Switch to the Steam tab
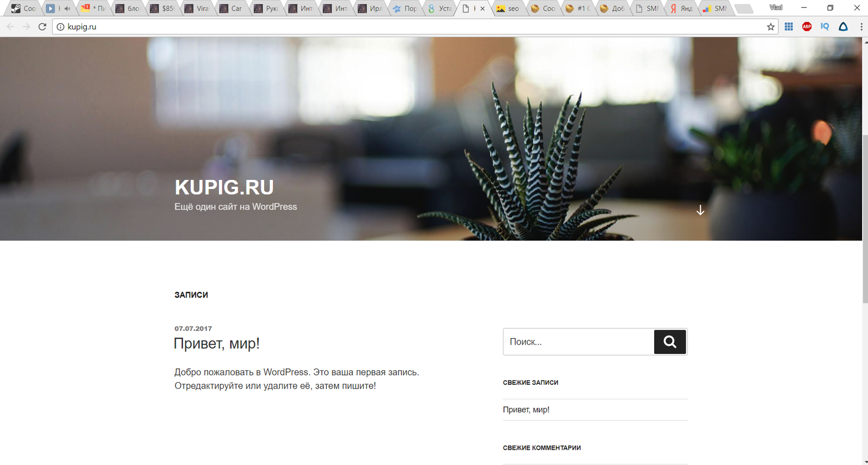Image resolution: width=868 pixels, height=465 pixels. coord(23,9)
